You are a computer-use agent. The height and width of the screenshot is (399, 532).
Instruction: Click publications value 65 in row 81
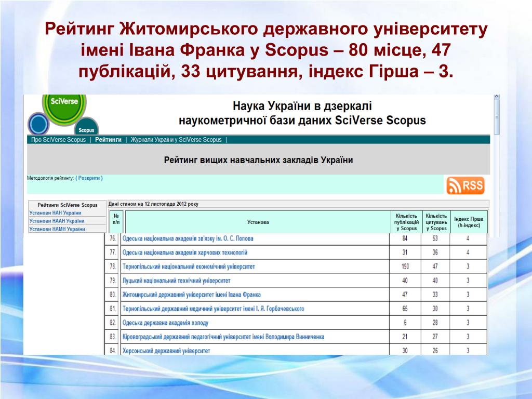click(405, 309)
